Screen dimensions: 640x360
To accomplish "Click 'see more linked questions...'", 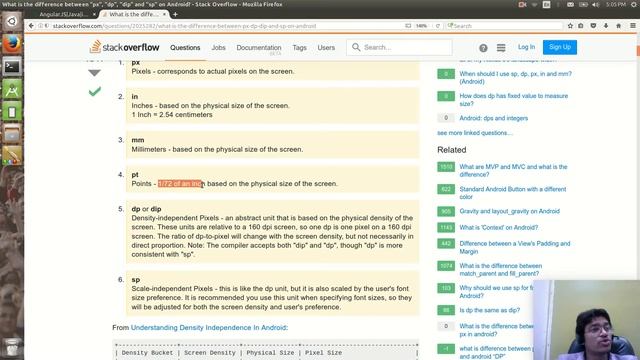I will point(475,133).
